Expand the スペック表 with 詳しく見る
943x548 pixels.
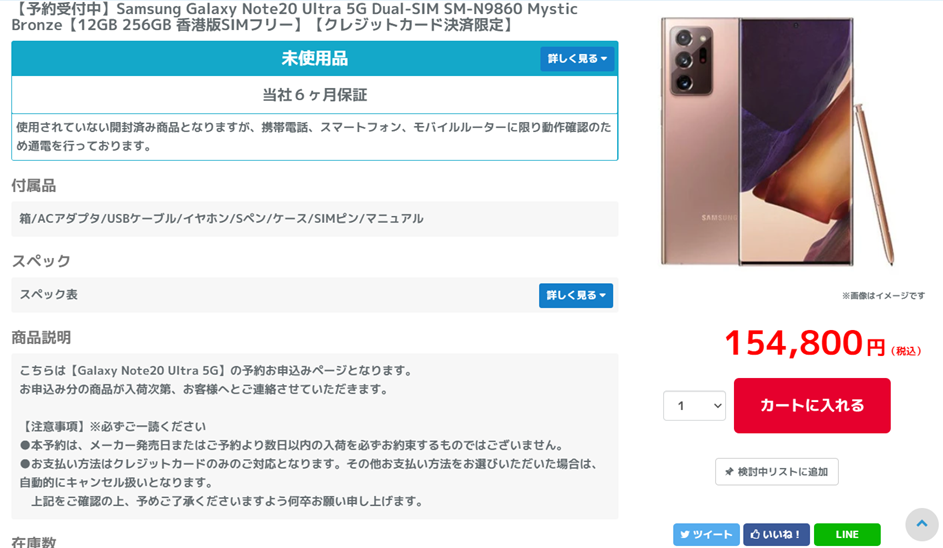[576, 295]
